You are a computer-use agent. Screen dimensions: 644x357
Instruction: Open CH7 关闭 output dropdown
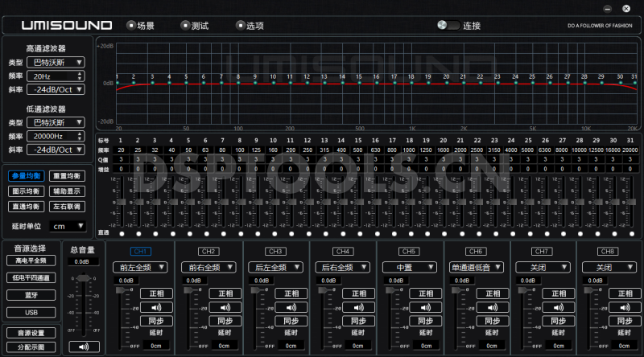[542, 268]
